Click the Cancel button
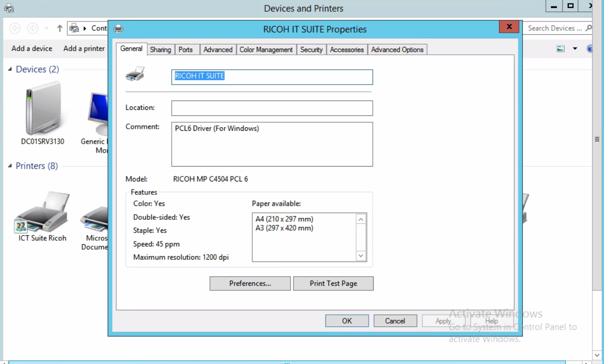This screenshot has height=364, width=604. [x=395, y=321]
